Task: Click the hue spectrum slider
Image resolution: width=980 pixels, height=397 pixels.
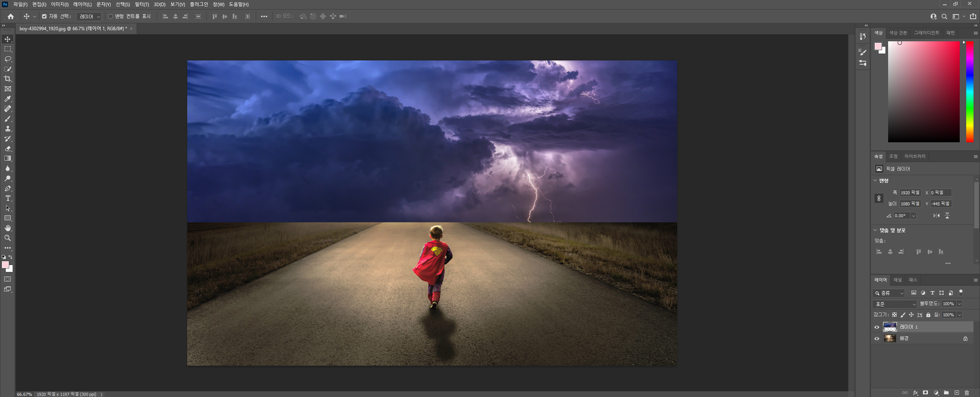Action: point(970,92)
